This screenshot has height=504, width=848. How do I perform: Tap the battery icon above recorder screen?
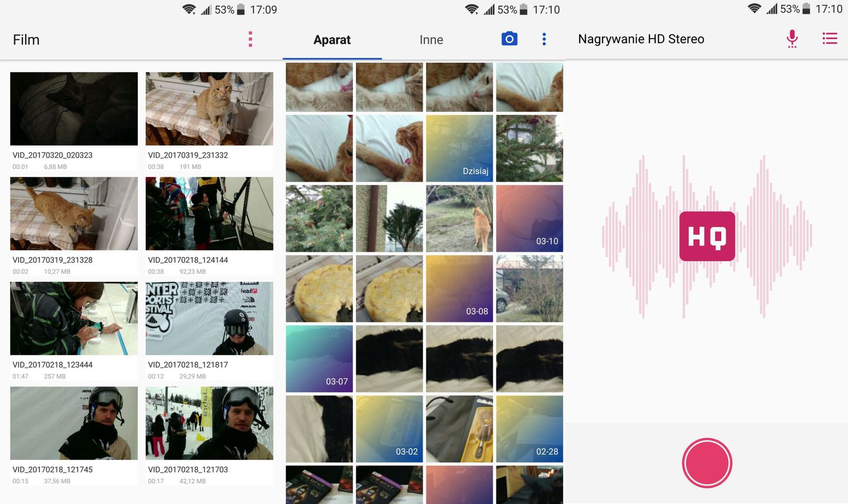tap(806, 9)
